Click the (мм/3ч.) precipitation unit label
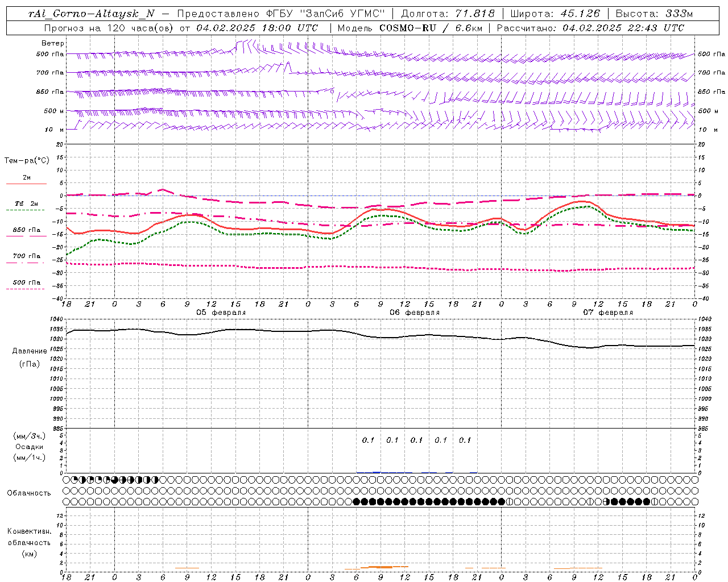The width and height of the screenshot is (728, 582). tap(30, 436)
